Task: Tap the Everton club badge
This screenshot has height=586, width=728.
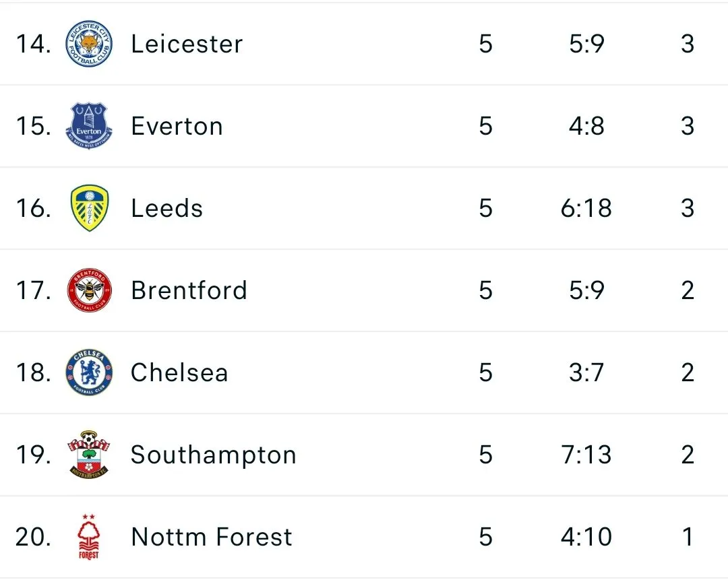Action: click(89, 127)
